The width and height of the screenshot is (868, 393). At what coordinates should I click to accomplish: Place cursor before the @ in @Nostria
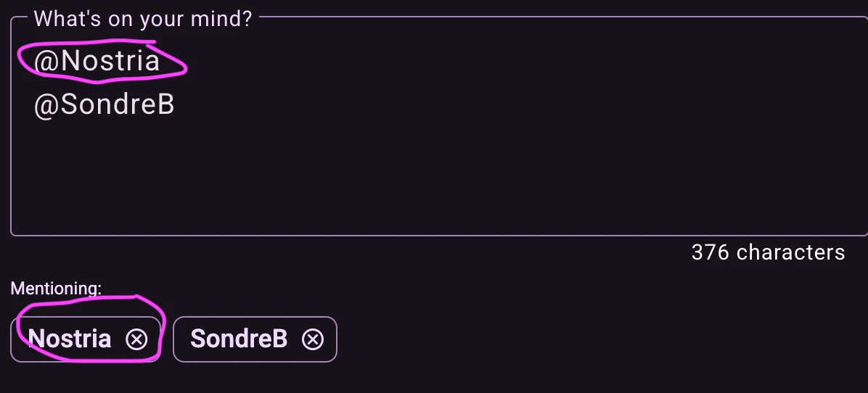34,61
